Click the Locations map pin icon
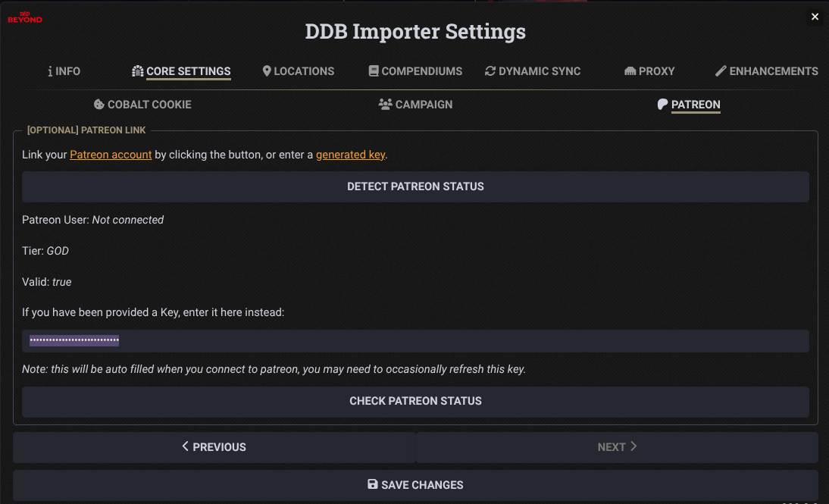Viewport: 829px width, 504px height. coord(267,70)
